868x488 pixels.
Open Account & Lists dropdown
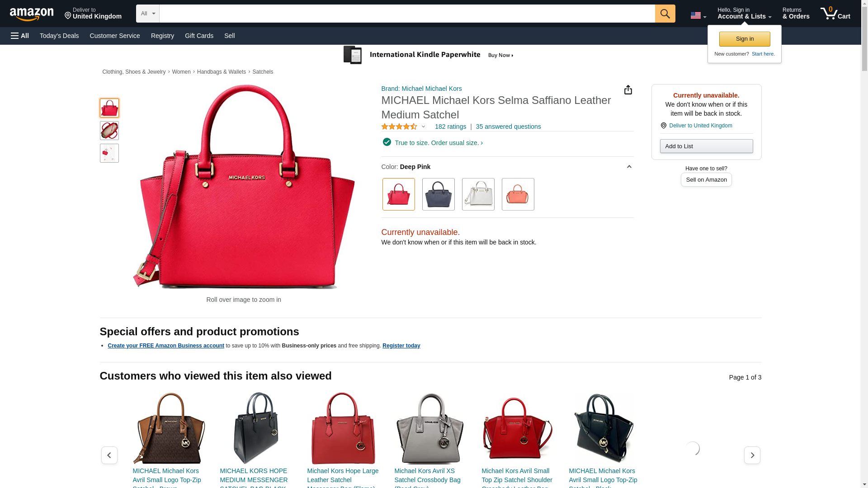[x=744, y=14]
